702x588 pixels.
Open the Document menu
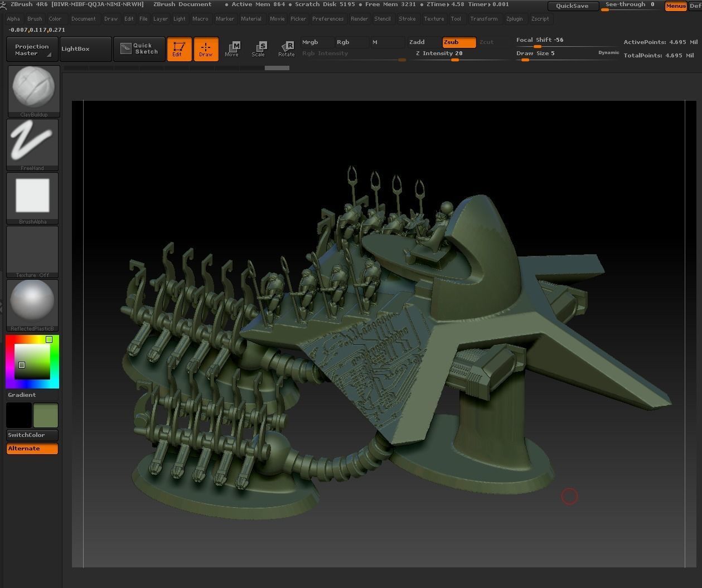tap(84, 19)
